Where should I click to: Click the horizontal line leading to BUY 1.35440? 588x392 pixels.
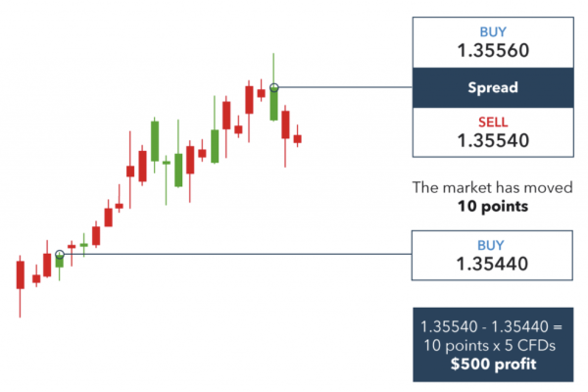pyautogui.click(x=238, y=254)
